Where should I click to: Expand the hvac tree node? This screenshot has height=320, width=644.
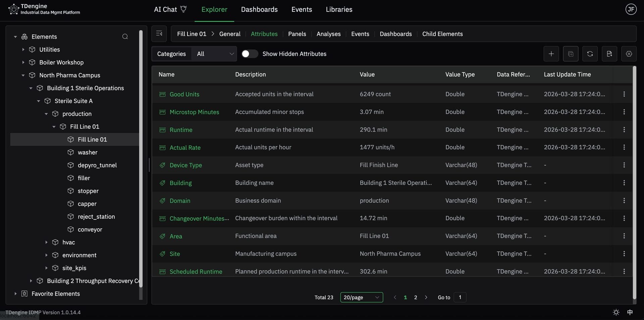pos(46,242)
